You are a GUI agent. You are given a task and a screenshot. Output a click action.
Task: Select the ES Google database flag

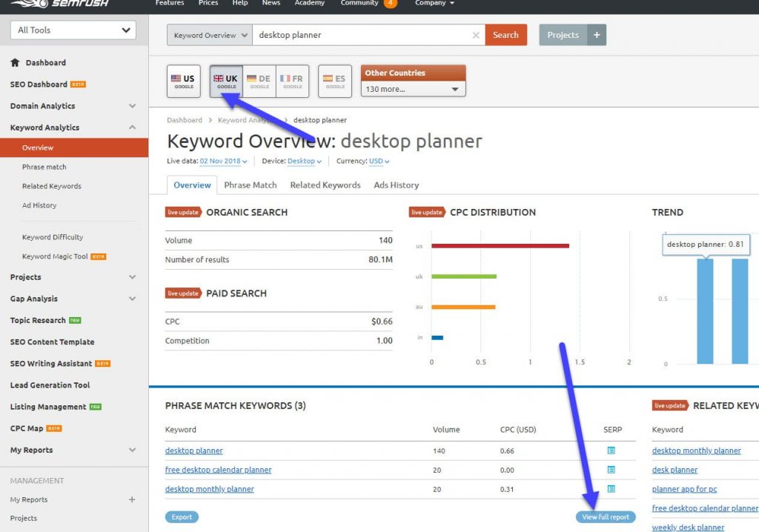[x=334, y=81]
